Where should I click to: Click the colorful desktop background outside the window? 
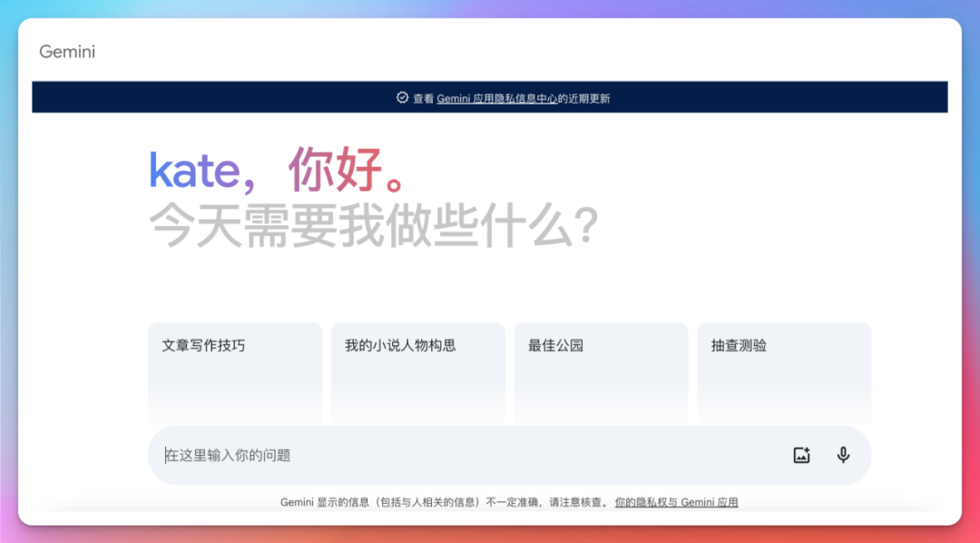click(x=971, y=272)
